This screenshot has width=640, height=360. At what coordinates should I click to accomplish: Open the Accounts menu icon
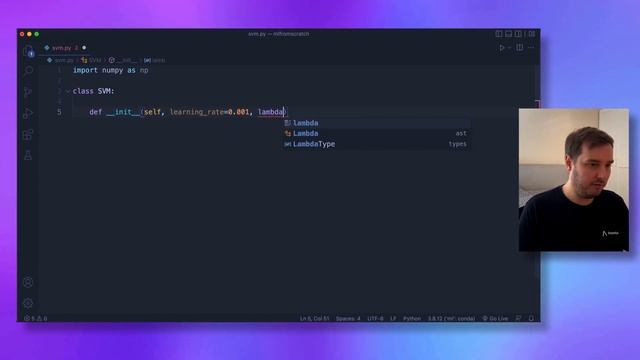click(28, 282)
